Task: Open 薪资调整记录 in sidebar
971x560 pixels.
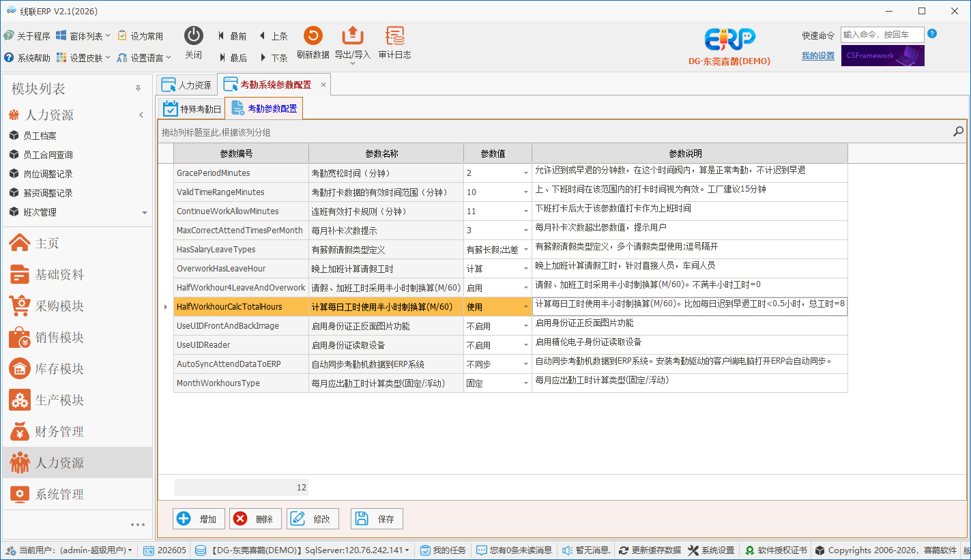Action: point(48,193)
